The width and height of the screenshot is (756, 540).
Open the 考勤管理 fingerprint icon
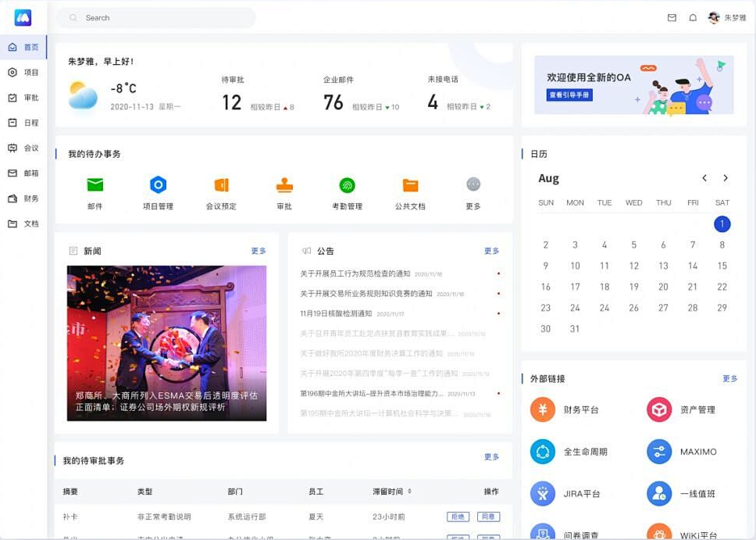point(347,184)
